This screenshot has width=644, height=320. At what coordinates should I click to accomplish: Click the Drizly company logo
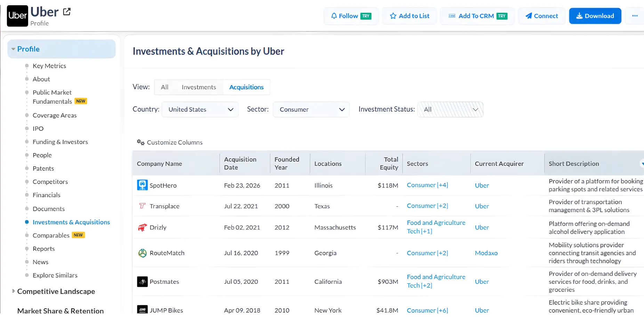coord(142,227)
